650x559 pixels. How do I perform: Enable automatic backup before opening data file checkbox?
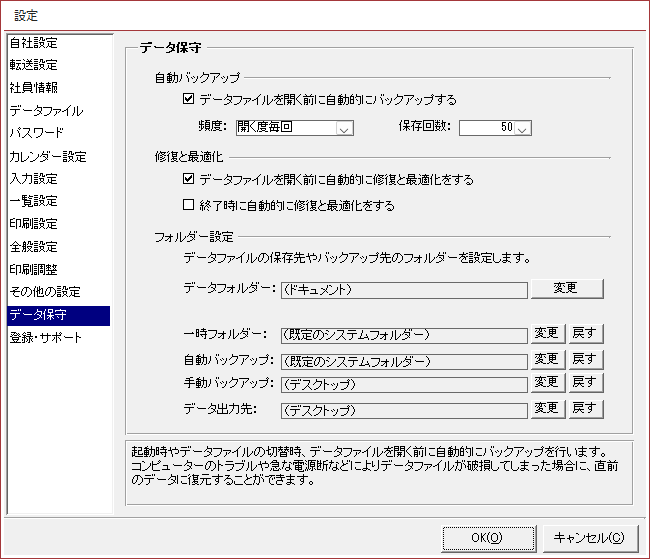(x=189, y=100)
